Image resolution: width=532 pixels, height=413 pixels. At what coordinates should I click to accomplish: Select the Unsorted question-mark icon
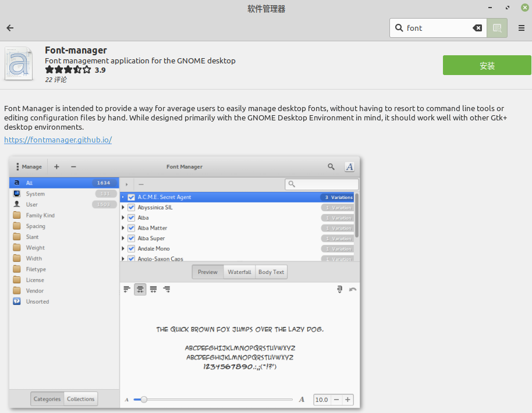coord(17,301)
